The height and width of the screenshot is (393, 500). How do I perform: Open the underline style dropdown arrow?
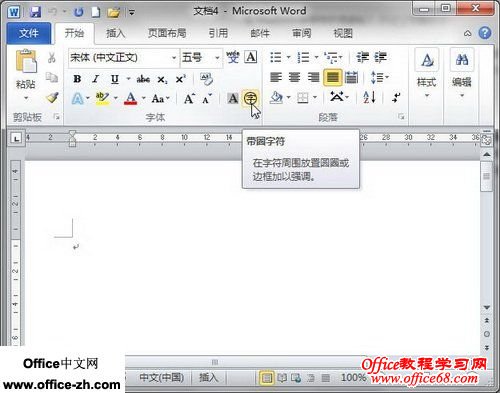tap(128, 79)
